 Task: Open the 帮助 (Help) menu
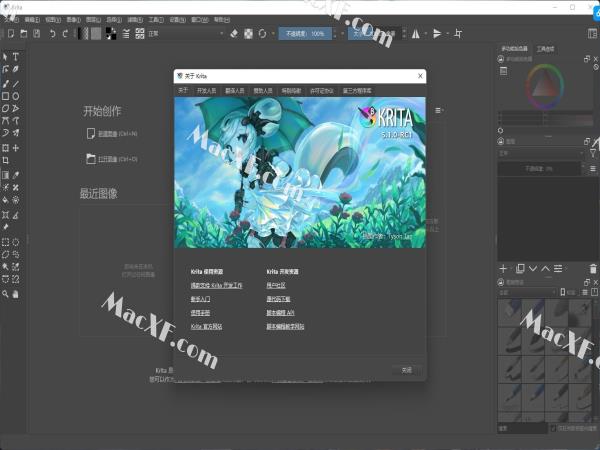point(222,20)
